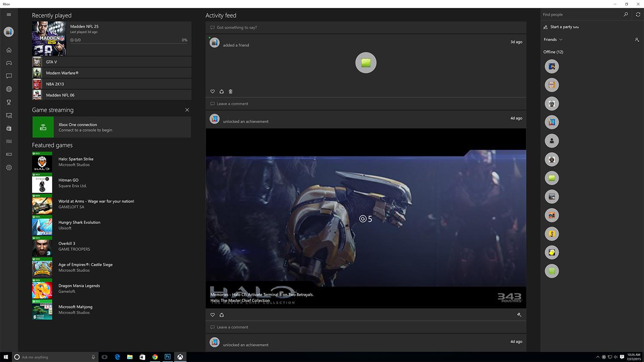Screen dimensions: 644x362
Task: Click the friend suggestions person icon
Action: (x=637, y=39)
